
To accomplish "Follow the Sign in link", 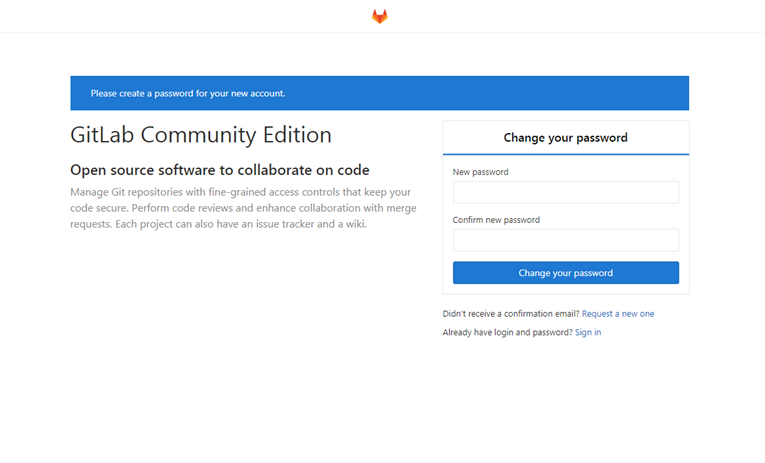I will 588,332.
